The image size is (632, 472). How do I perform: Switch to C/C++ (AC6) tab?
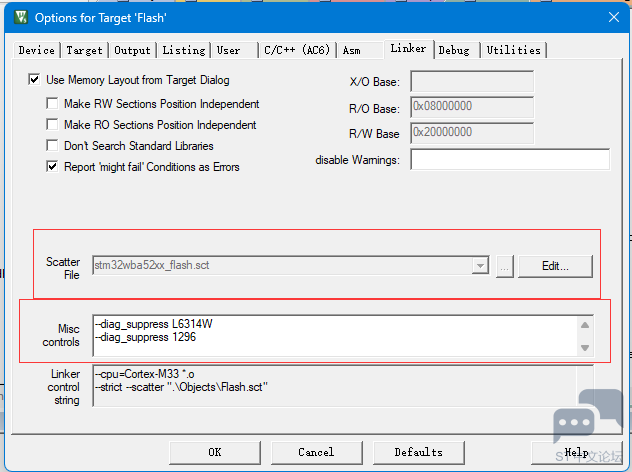pos(297,50)
